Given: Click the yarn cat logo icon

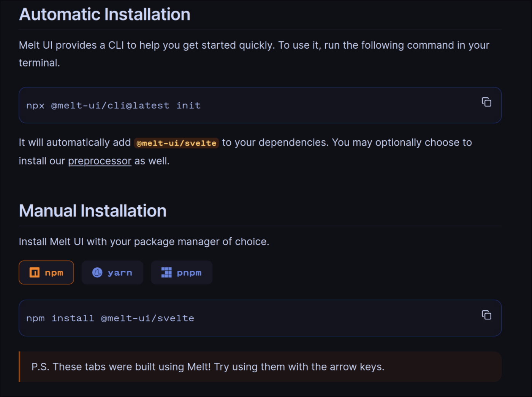Looking at the screenshot, I should (98, 272).
